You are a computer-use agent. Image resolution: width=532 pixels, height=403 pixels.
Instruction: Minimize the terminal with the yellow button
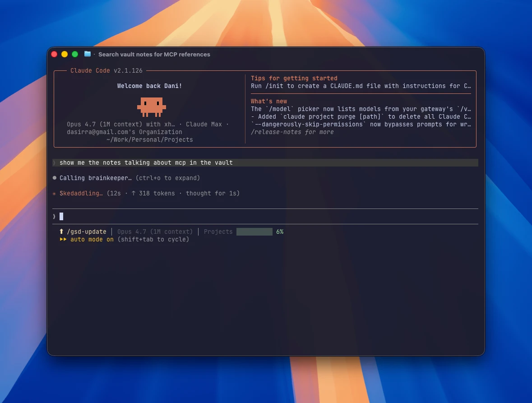pos(65,54)
